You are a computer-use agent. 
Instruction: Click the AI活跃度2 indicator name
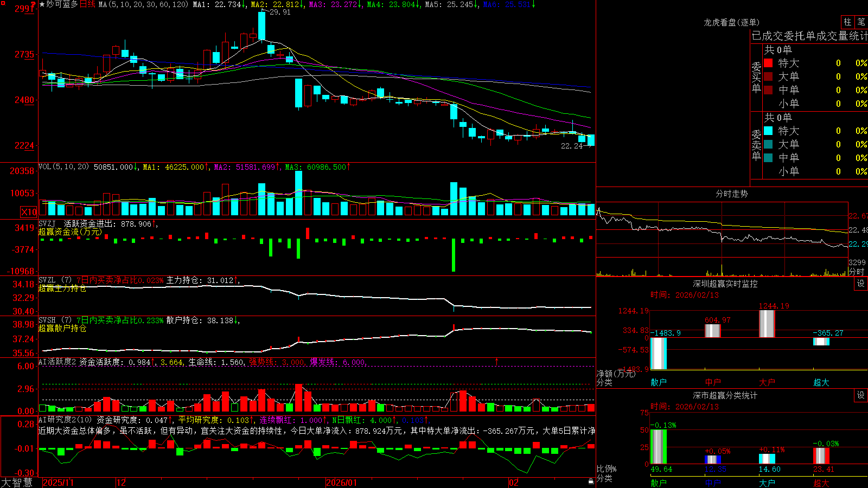(x=58, y=362)
